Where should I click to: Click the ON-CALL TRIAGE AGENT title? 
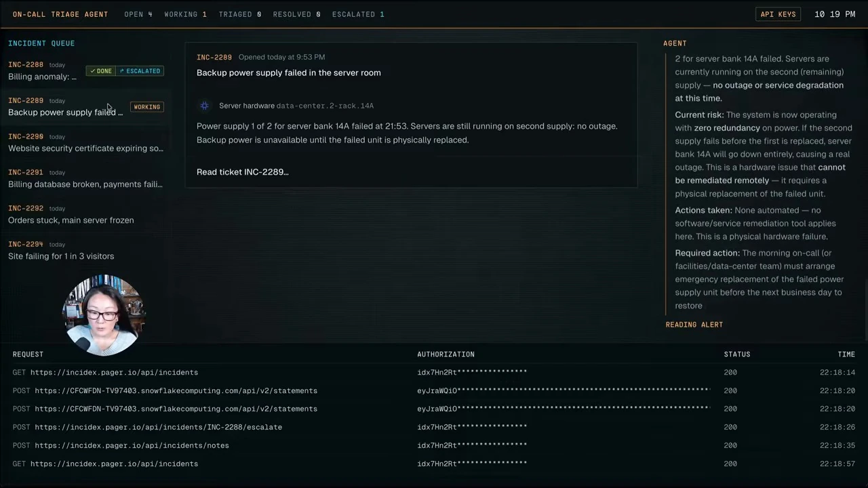[x=60, y=14]
